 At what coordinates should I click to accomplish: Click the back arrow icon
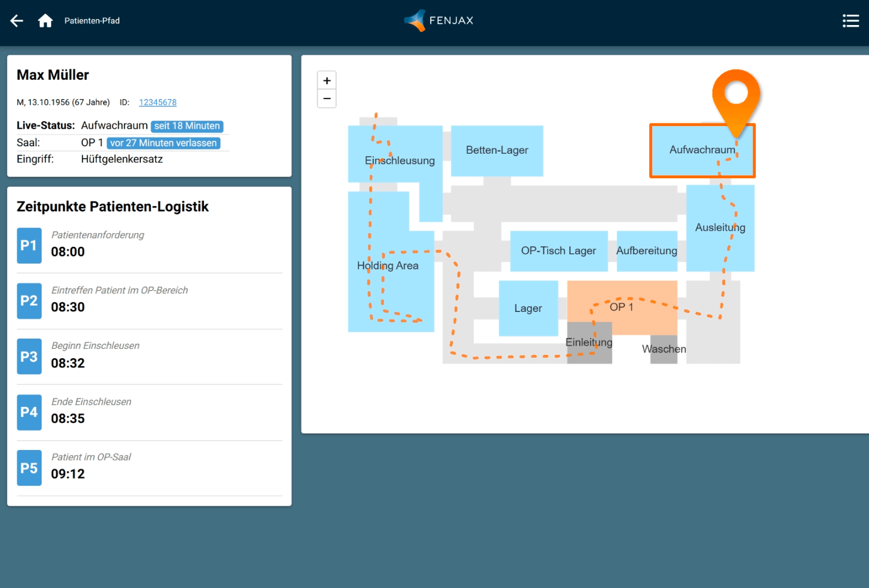17,21
